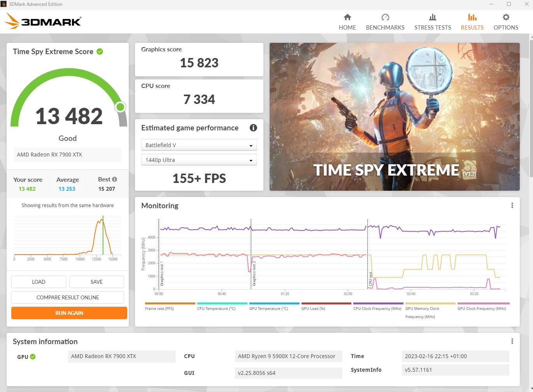
Task: Click the Best score value 15 207
Action: [x=107, y=189]
